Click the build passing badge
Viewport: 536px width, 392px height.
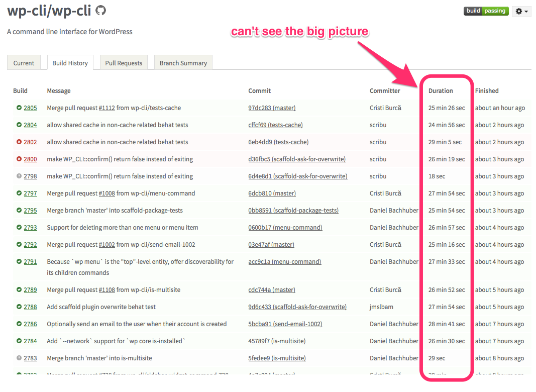[486, 11]
